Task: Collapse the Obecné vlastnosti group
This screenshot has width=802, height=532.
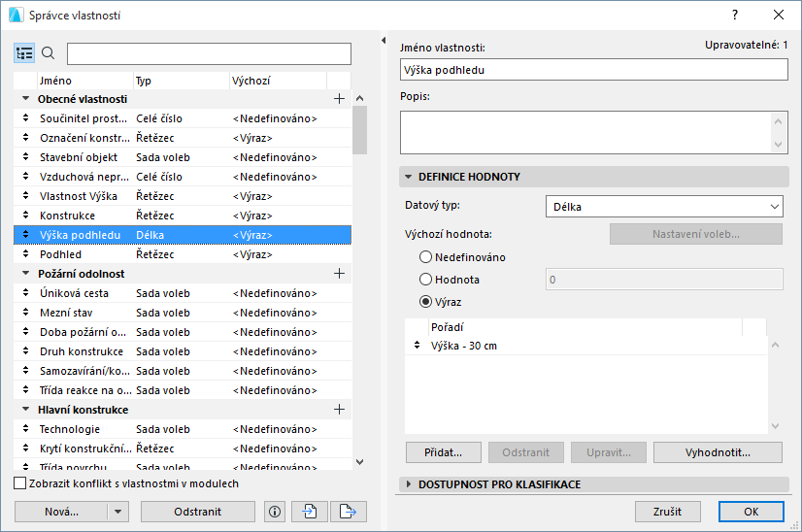Action: [25, 99]
